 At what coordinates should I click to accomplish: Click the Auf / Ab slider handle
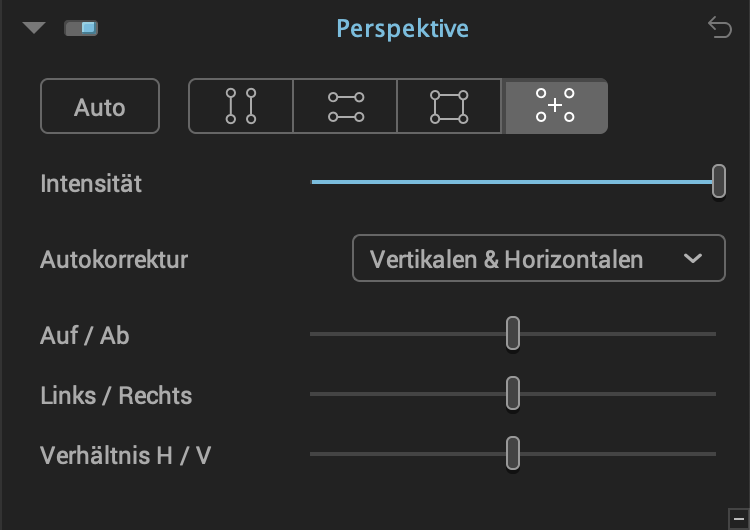513,333
